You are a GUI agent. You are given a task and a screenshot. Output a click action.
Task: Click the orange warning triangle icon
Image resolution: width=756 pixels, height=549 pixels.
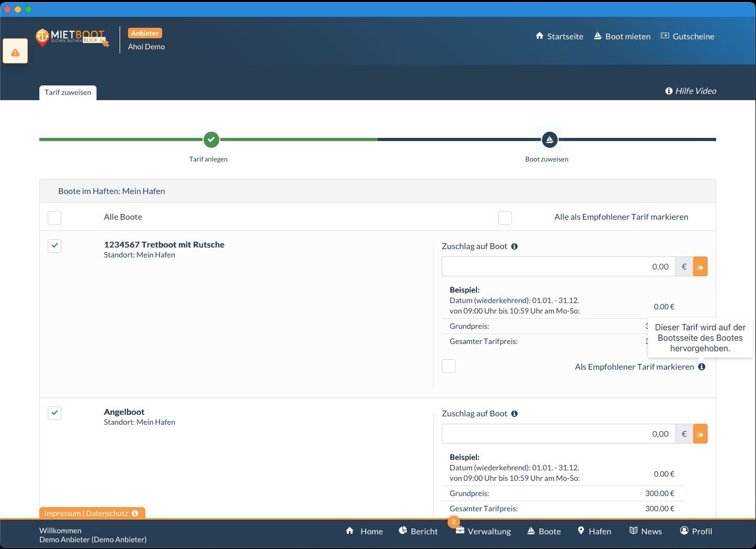[15, 52]
